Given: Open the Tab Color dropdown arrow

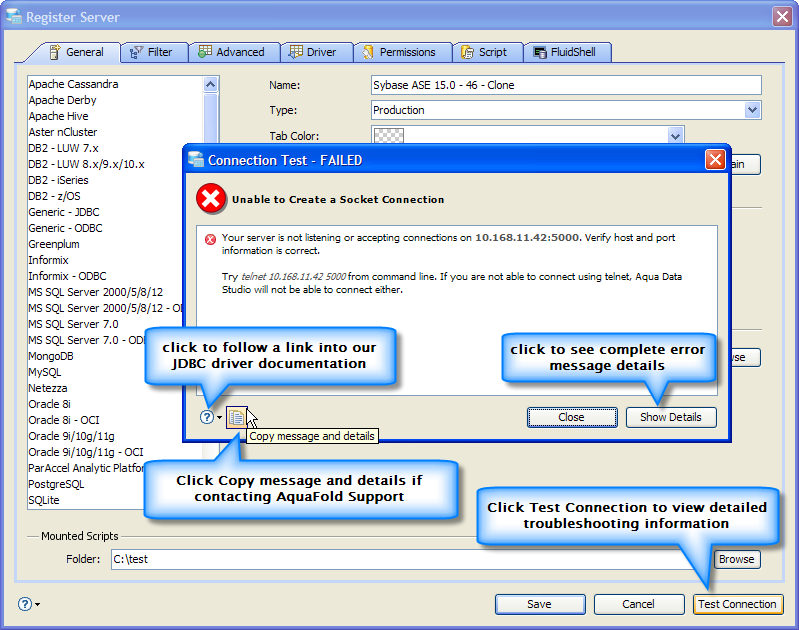Looking at the screenshot, I should point(675,136).
